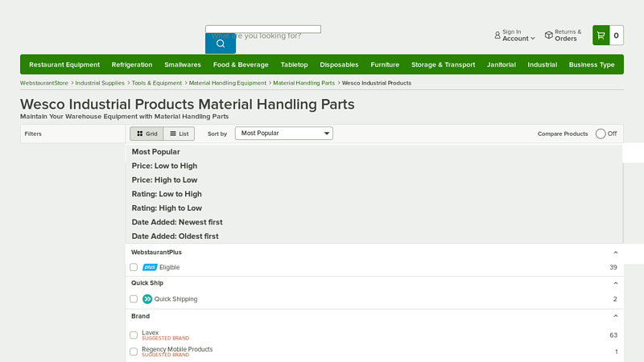Open Restaurant Equipment nav menu

click(x=64, y=65)
